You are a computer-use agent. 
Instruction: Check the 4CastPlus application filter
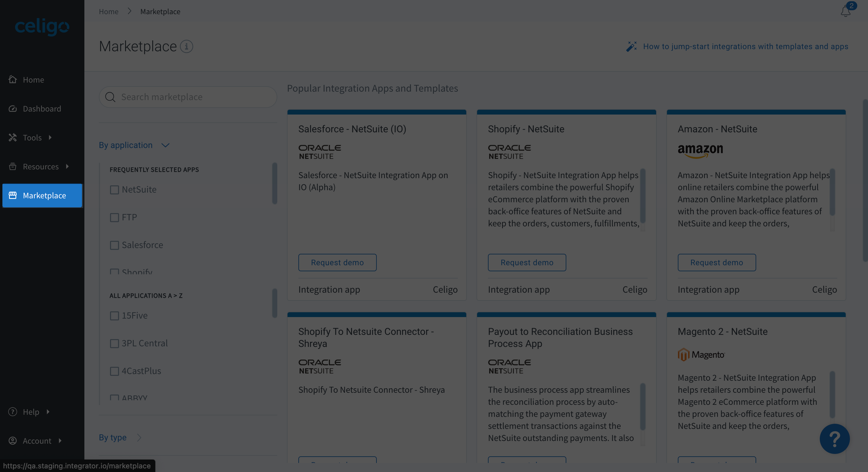pyautogui.click(x=115, y=371)
